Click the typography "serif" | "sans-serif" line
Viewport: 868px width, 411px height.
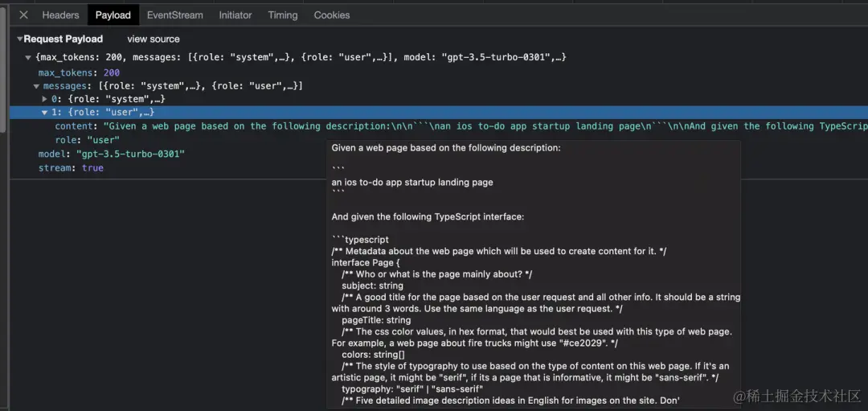tap(411, 388)
